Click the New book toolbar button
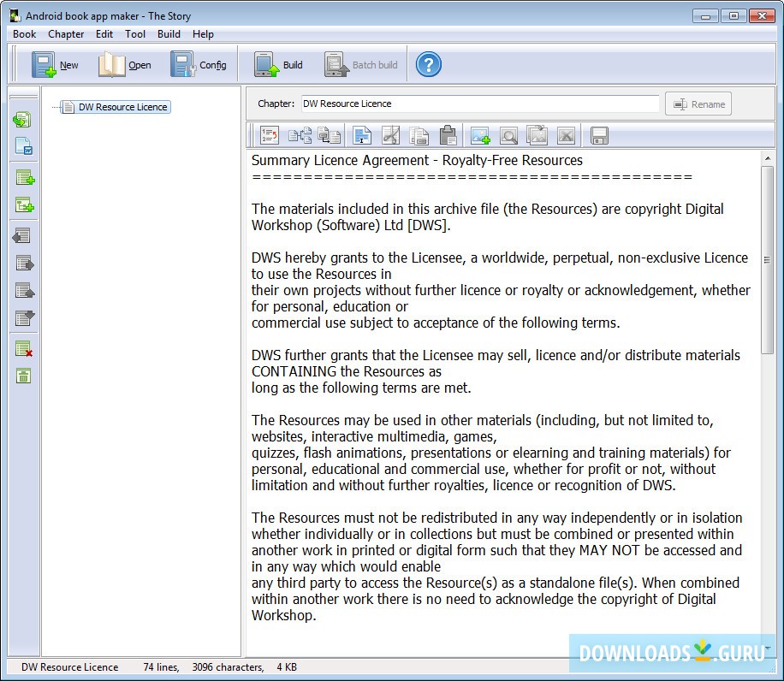Image resolution: width=784 pixels, height=681 pixels. (55, 65)
